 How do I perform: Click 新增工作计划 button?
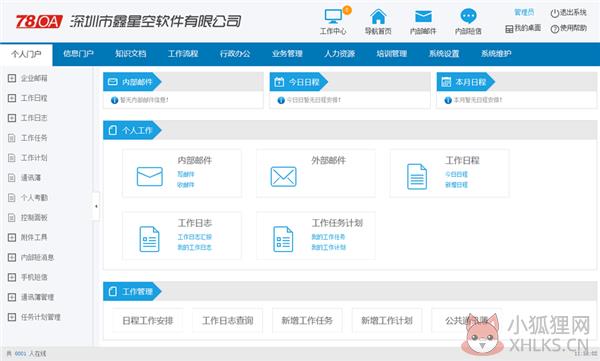click(x=387, y=320)
